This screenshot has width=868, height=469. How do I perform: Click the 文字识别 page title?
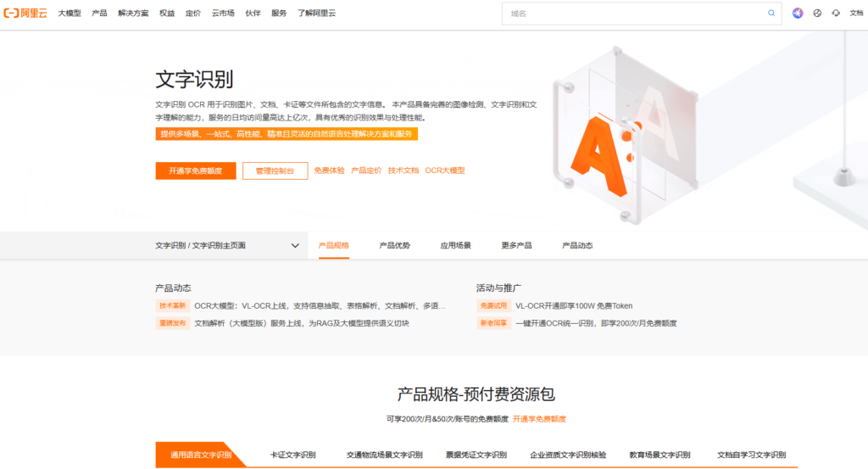click(194, 79)
